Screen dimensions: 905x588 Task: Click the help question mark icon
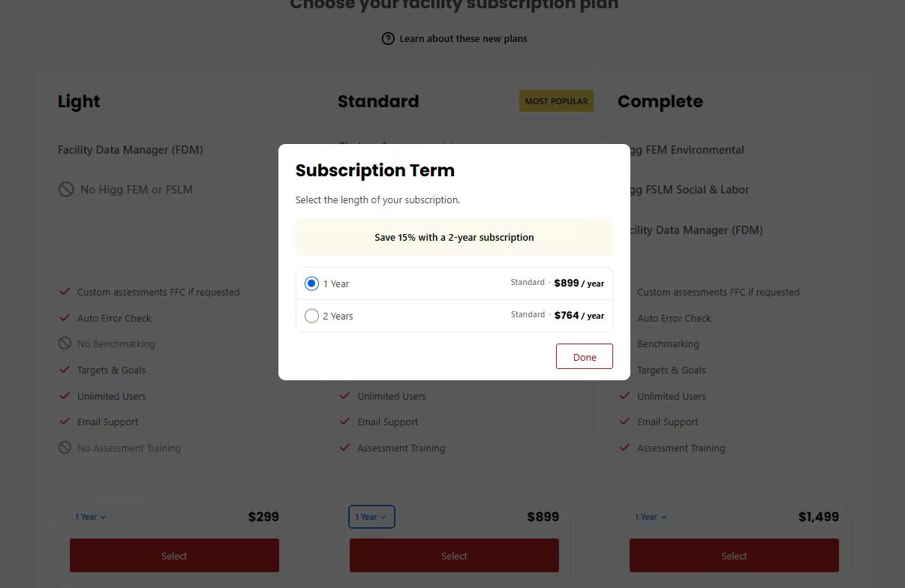(x=388, y=38)
